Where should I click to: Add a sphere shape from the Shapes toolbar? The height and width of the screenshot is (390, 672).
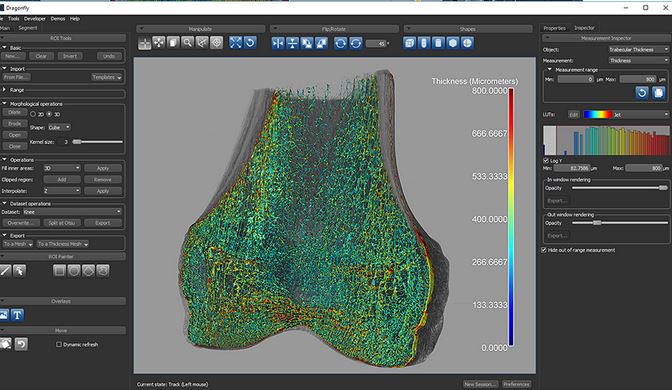467,43
